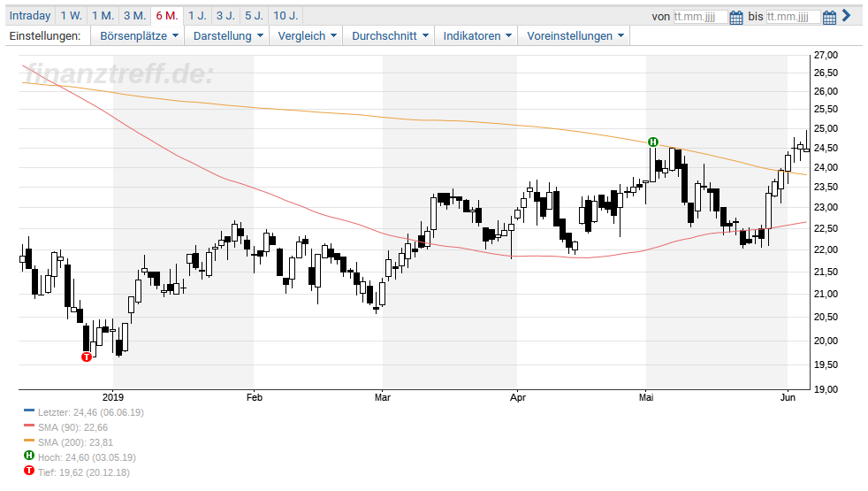
Task: Open the Voreinstellungen dropdown
Action: click(574, 35)
